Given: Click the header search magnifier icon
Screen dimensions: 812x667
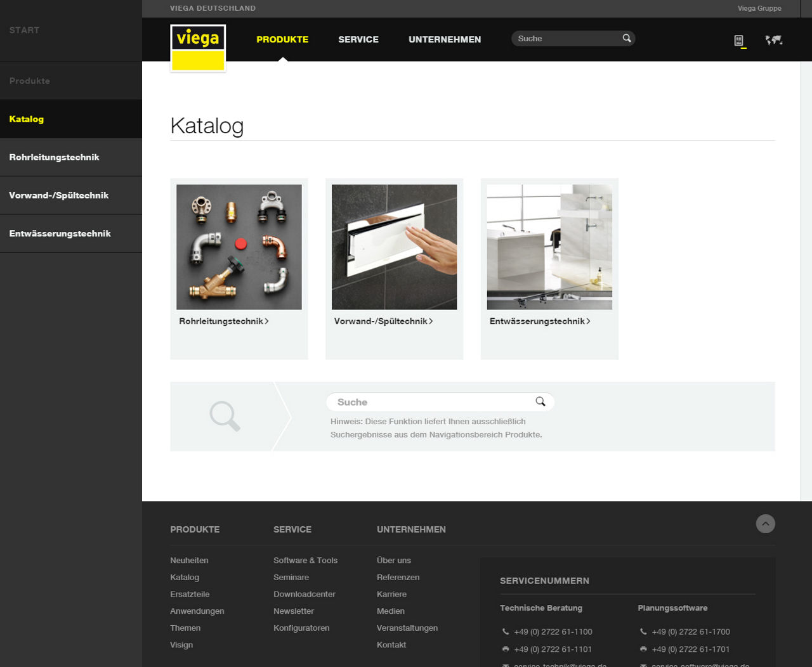Looking at the screenshot, I should pos(627,39).
